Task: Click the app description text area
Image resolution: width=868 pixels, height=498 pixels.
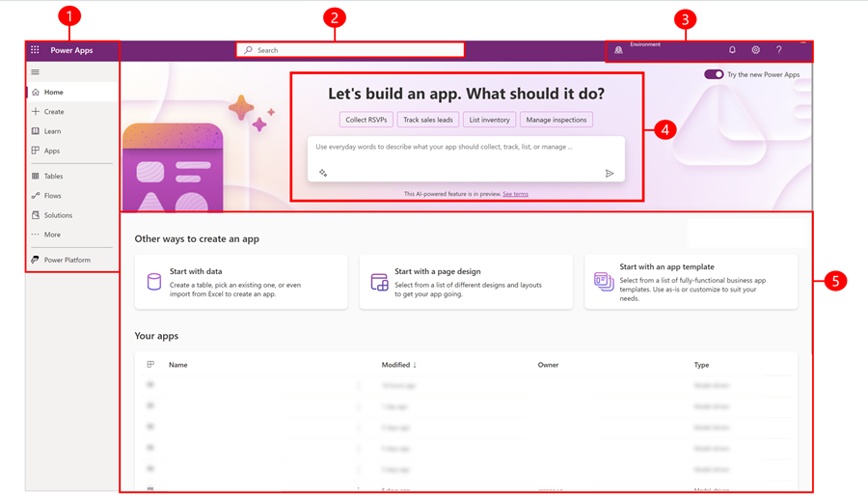Action: point(466,159)
